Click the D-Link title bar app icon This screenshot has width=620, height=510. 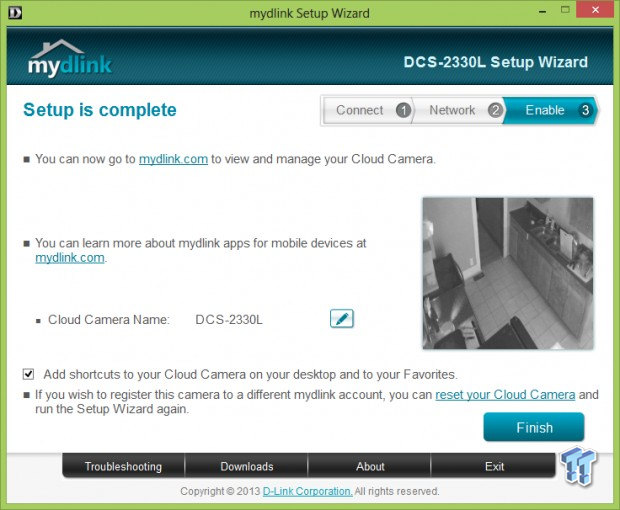(15, 13)
